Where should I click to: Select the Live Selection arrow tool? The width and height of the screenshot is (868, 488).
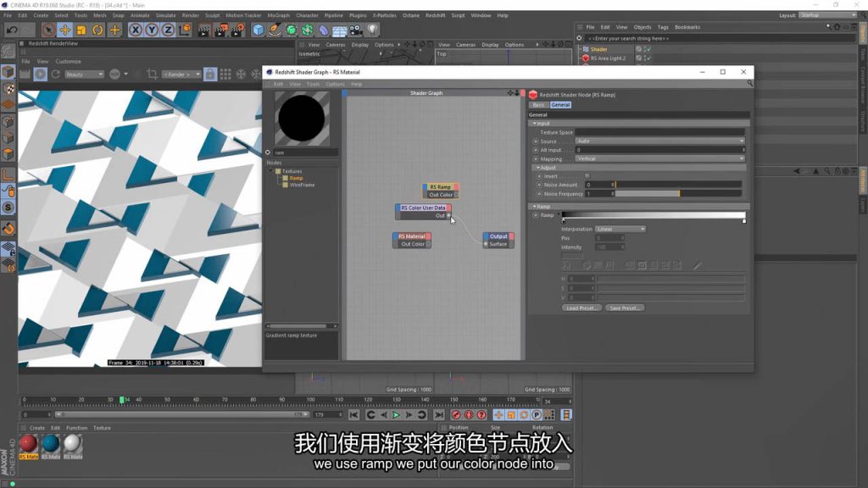click(48, 30)
